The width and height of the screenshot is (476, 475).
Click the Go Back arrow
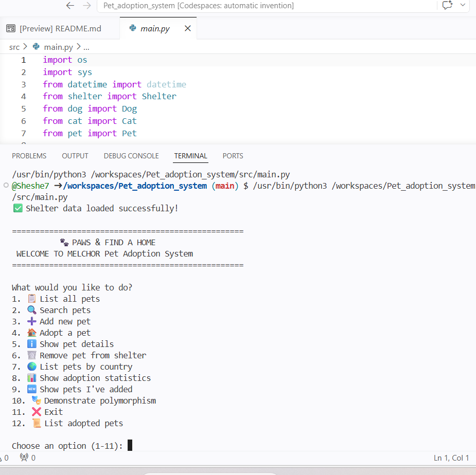[70, 6]
